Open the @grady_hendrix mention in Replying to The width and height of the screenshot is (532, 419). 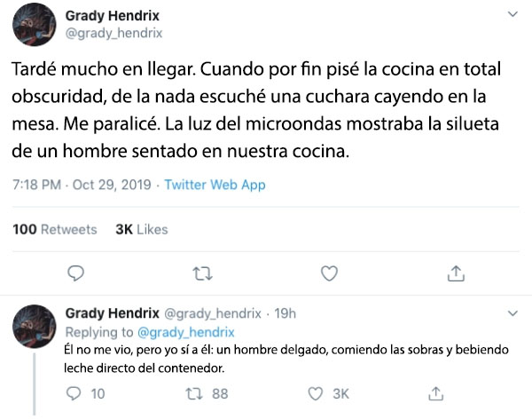(x=186, y=332)
